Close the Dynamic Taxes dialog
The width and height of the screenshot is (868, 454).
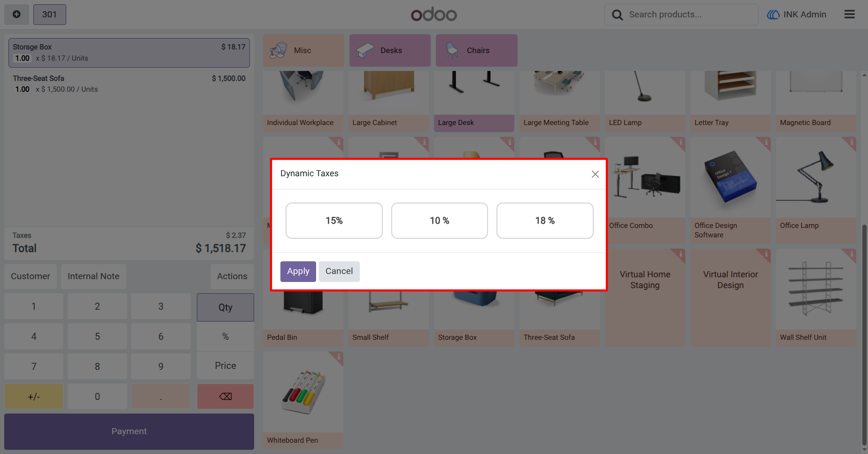595,174
